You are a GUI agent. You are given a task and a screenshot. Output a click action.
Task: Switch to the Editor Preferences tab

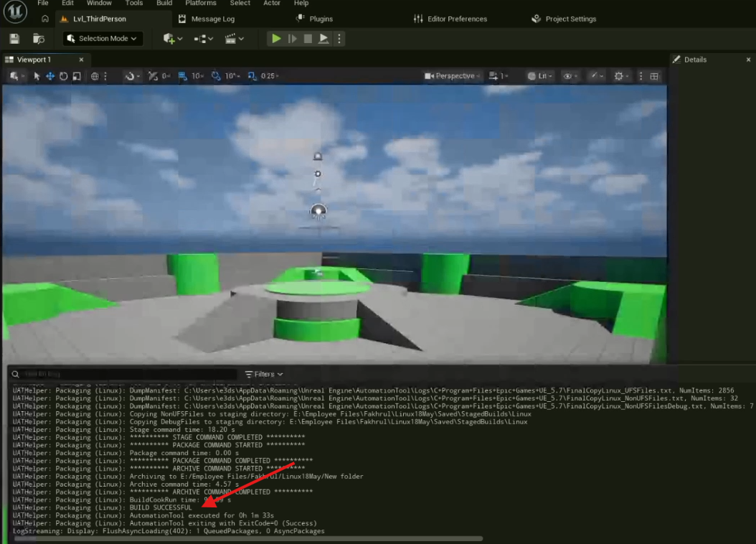450,19
